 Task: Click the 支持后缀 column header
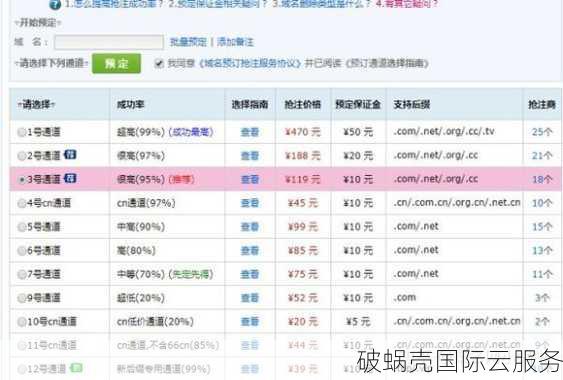tap(412, 105)
